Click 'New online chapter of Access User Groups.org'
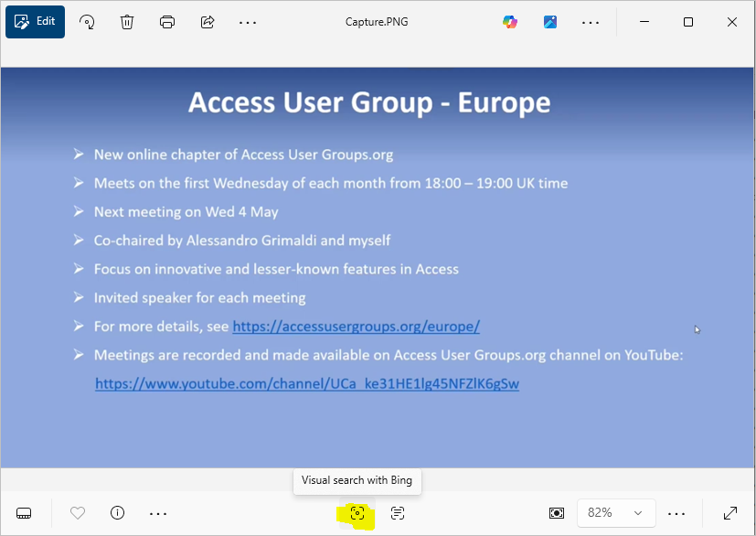This screenshot has height=536, width=756. click(243, 155)
